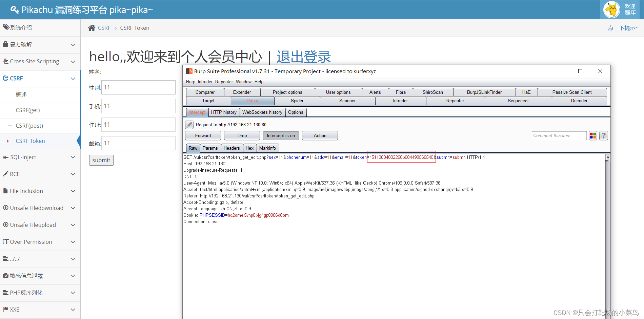Click the tag icon beside 系统介绍
This screenshot has height=319, width=644.
click(6, 27)
